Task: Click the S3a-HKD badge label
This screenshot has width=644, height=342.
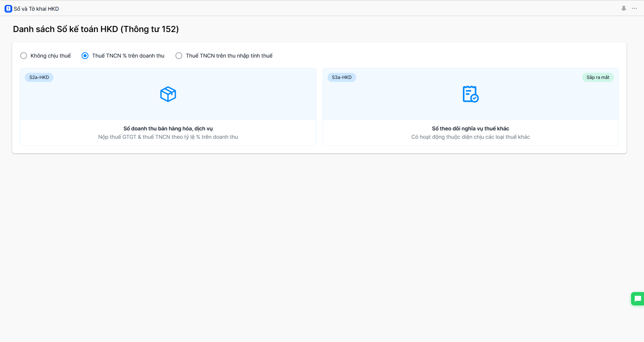Action: coord(342,77)
